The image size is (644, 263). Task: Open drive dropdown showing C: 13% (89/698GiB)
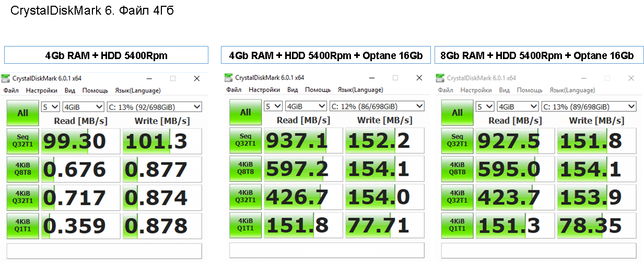pyautogui.click(x=589, y=106)
